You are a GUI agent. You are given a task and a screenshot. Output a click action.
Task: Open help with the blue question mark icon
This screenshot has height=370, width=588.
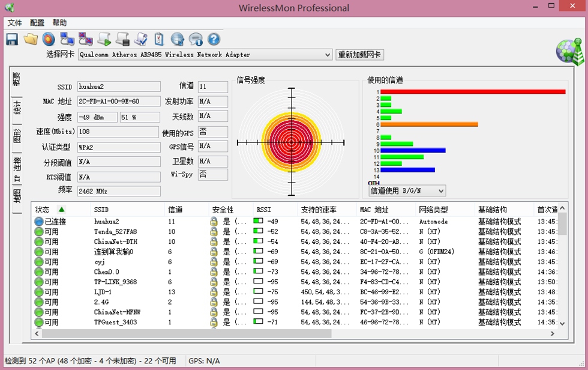coord(214,39)
